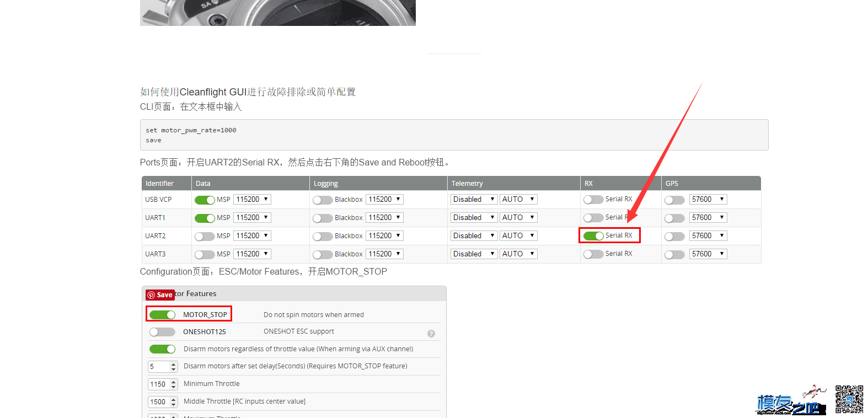This screenshot has height=418, width=868.
Task: Click 'ONESHOT ESC support' description
Action: [x=299, y=331]
